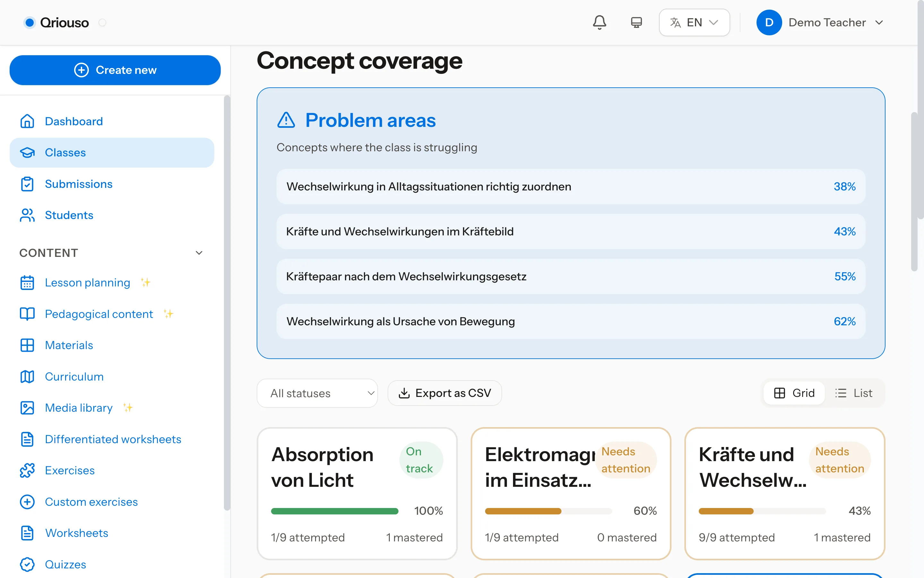Image resolution: width=924 pixels, height=578 pixels.
Task: Click the presentation screen icon
Action: pyautogui.click(x=636, y=22)
